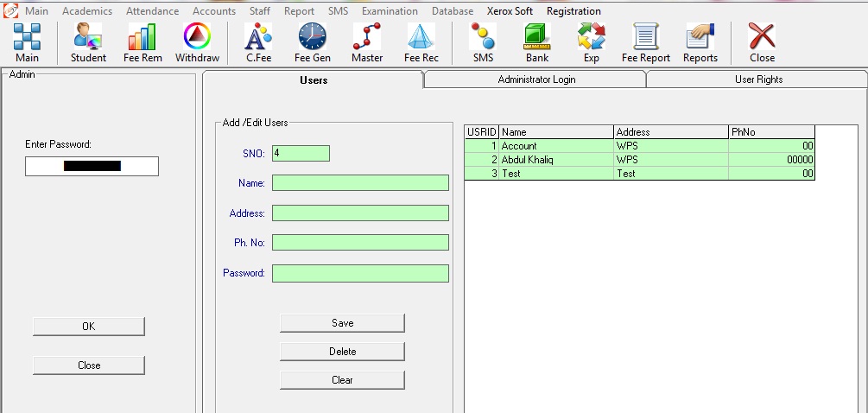Select the Account user row
868x413 pixels.
[x=639, y=146]
